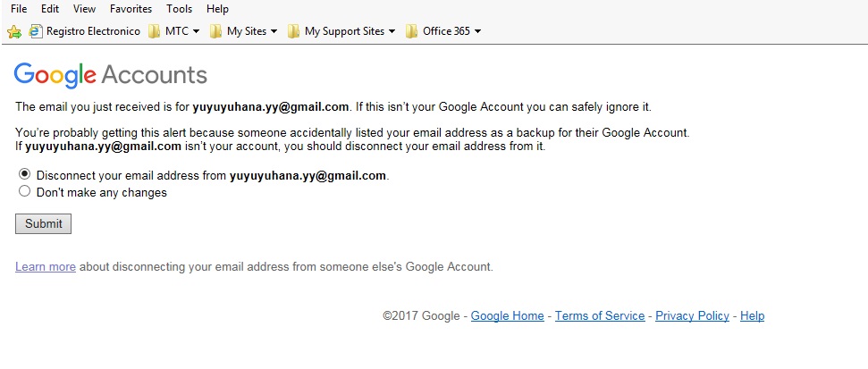
Task: Follow the Learn more link
Action: point(46,266)
